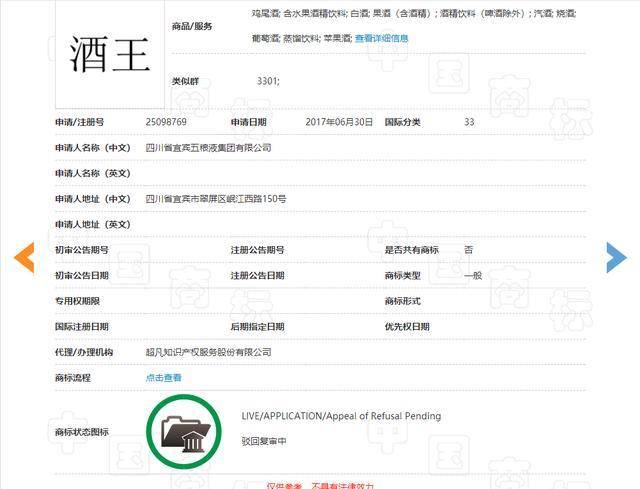This screenshot has width=640, height=489.
Task: Go to previous trademark with orange arrow
Action: (24, 258)
